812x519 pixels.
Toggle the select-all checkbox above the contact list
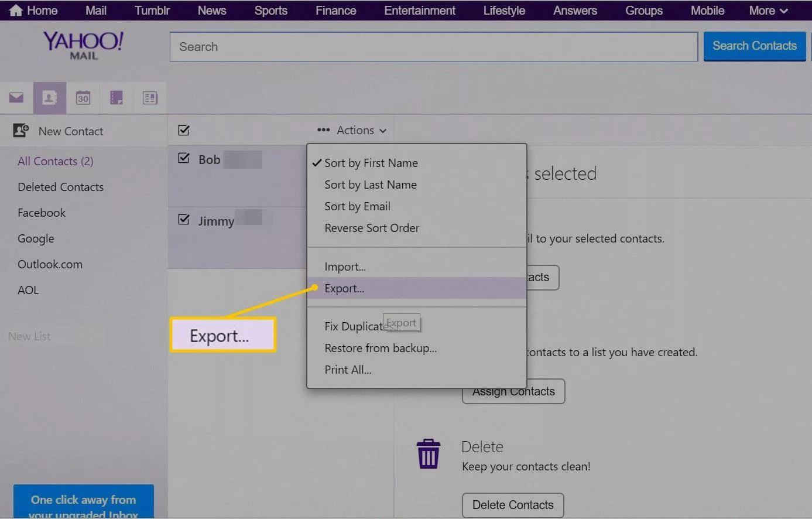coord(183,130)
